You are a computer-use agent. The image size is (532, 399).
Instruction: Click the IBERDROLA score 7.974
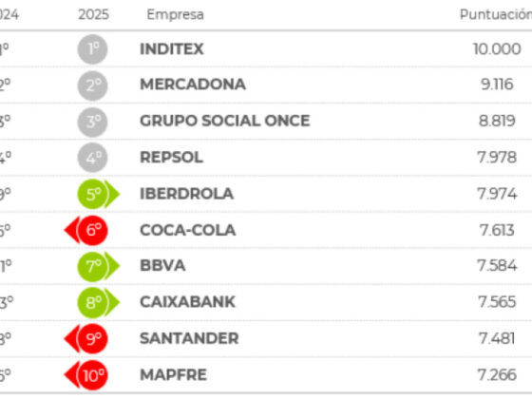(497, 194)
